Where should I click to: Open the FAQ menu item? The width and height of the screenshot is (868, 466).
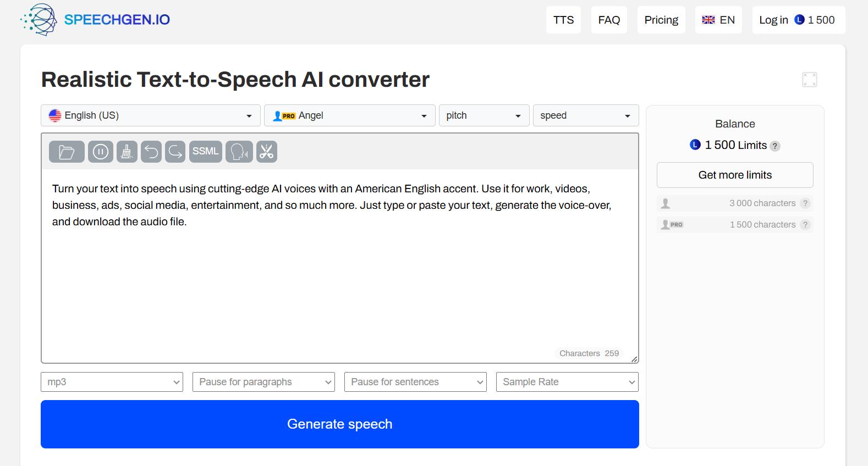(x=609, y=20)
